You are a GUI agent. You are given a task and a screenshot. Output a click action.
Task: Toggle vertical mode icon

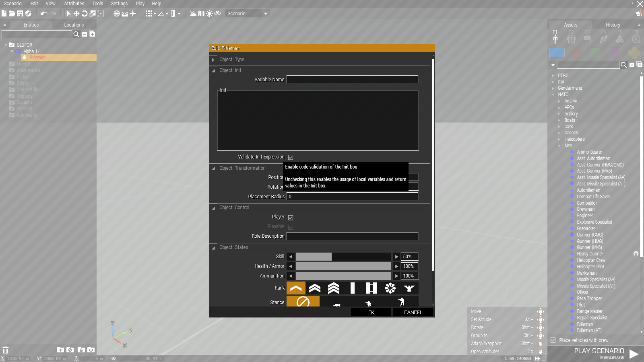(133, 14)
